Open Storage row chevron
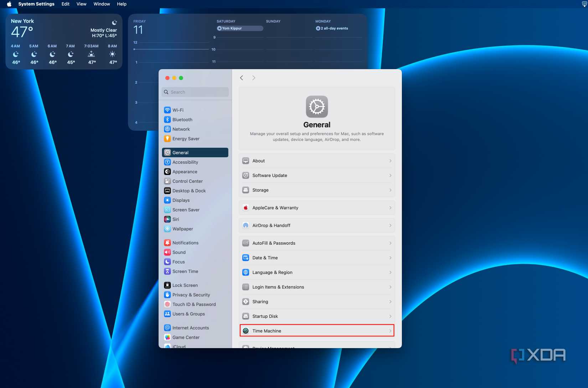Viewport: 588px width, 388px height. pyautogui.click(x=390, y=190)
